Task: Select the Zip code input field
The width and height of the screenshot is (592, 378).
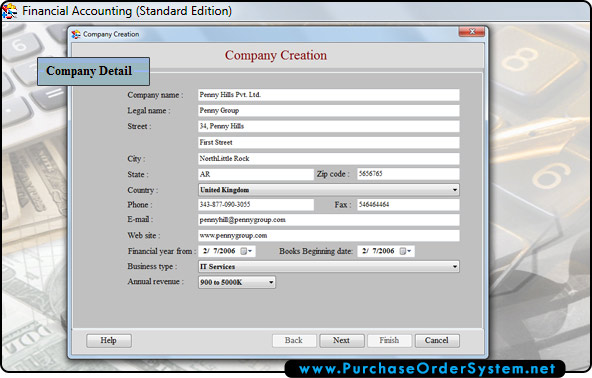Action: [x=408, y=174]
